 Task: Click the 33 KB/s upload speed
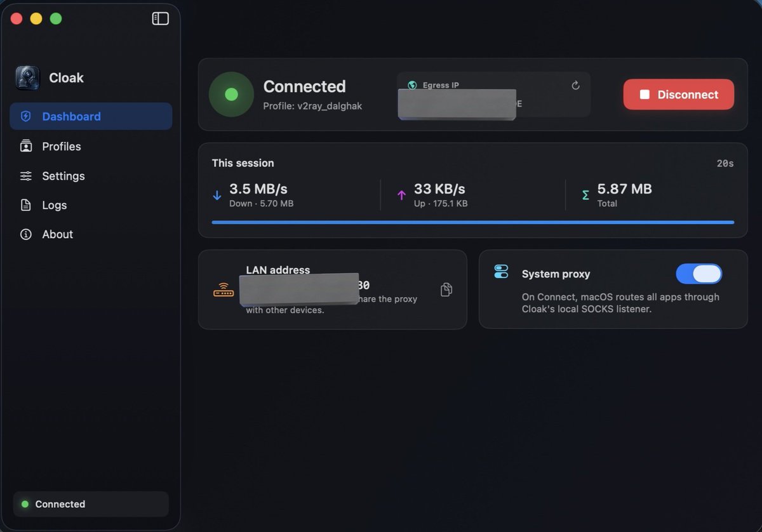[439, 189]
